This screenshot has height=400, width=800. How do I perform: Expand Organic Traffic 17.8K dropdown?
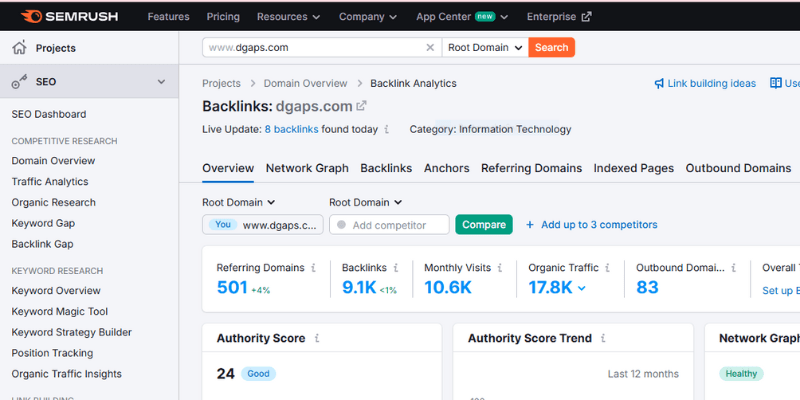click(582, 288)
